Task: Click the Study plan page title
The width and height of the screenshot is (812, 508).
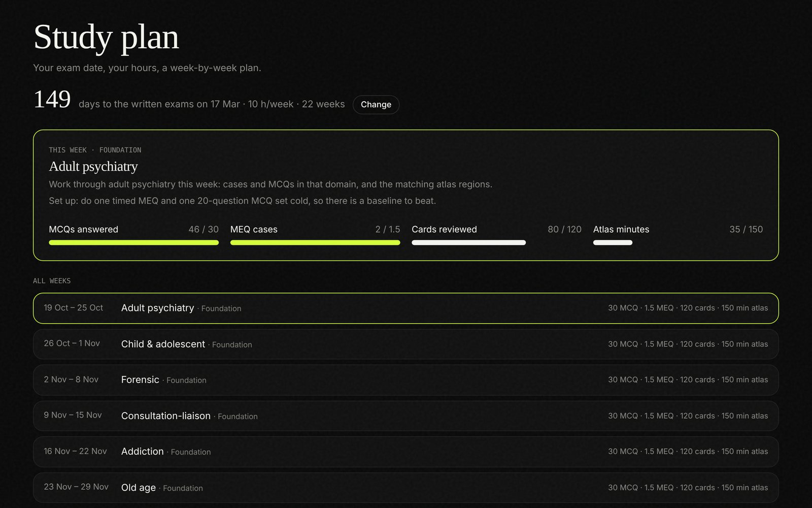Action: coord(106,37)
